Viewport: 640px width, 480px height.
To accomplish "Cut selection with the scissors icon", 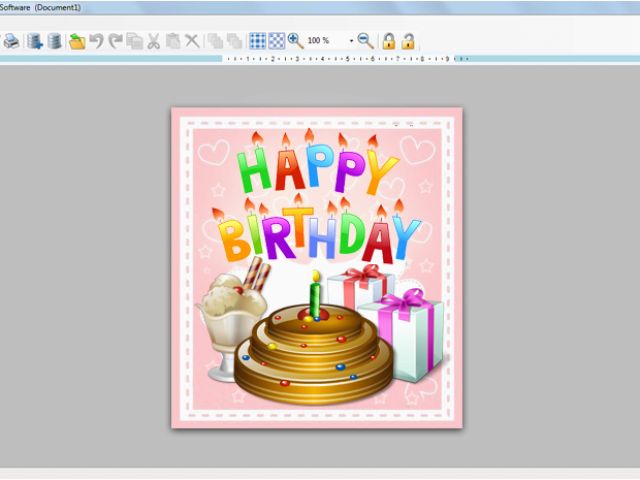I will point(154,41).
